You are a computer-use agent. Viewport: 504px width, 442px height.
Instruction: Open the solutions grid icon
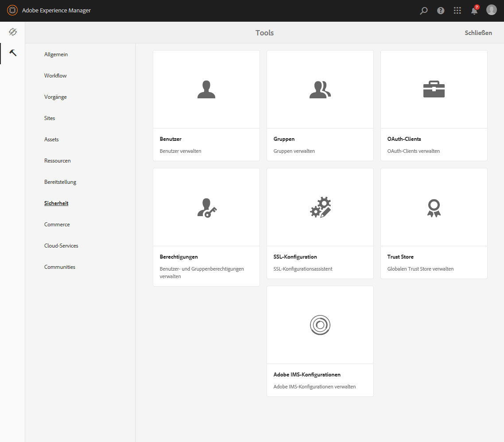(x=457, y=11)
